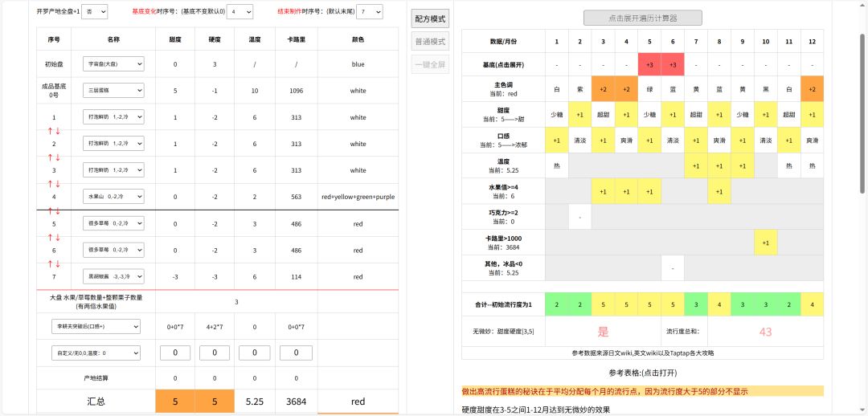Hit the up arrow between rows 6 and 7

[49, 263]
